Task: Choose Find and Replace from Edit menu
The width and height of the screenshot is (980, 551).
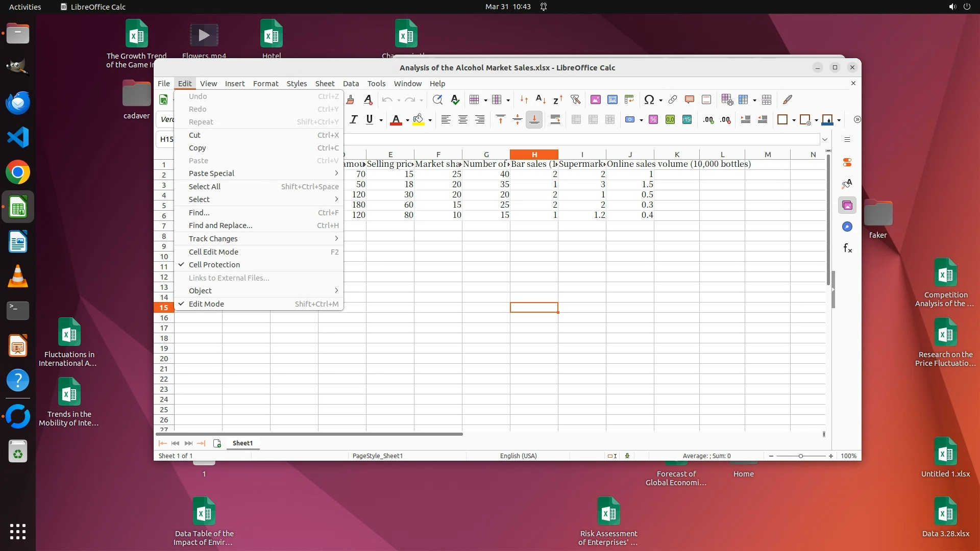Action: click(x=220, y=226)
